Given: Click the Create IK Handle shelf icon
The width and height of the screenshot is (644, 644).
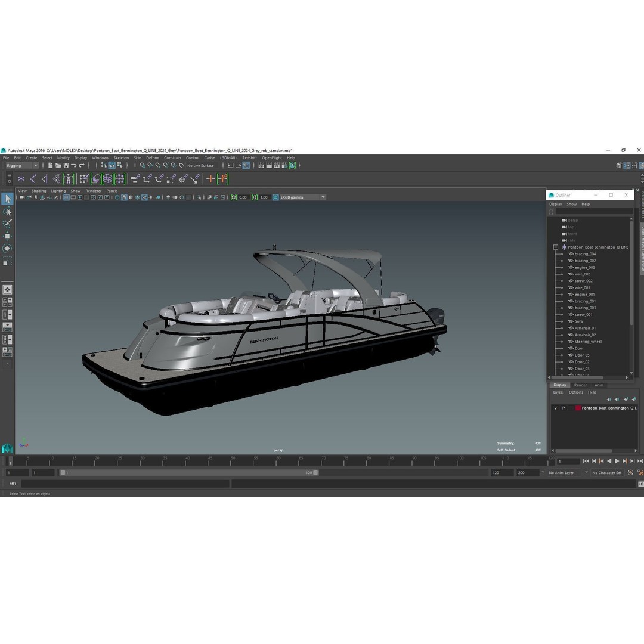Looking at the screenshot, I should [45, 179].
